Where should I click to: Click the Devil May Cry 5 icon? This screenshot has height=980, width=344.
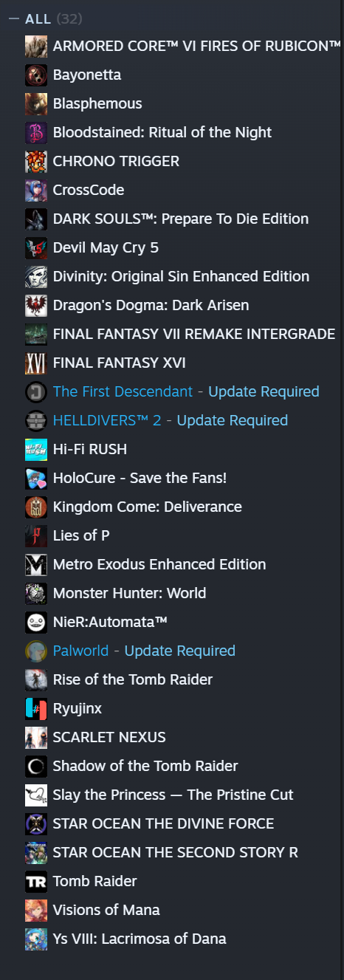pyautogui.click(x=36, y=247)
